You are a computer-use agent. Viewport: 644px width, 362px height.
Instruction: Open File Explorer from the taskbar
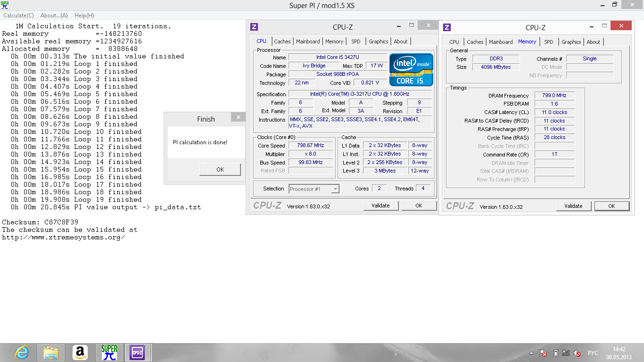pos(51,353)
